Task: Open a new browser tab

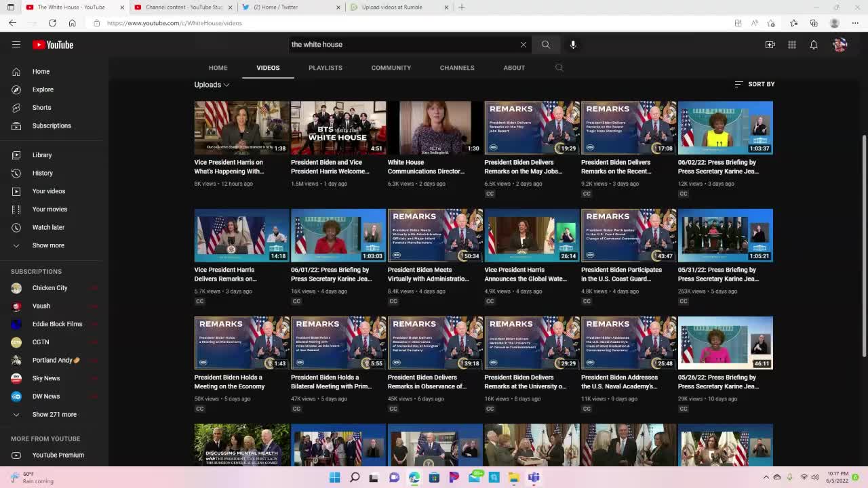Action: coord(462,7)
